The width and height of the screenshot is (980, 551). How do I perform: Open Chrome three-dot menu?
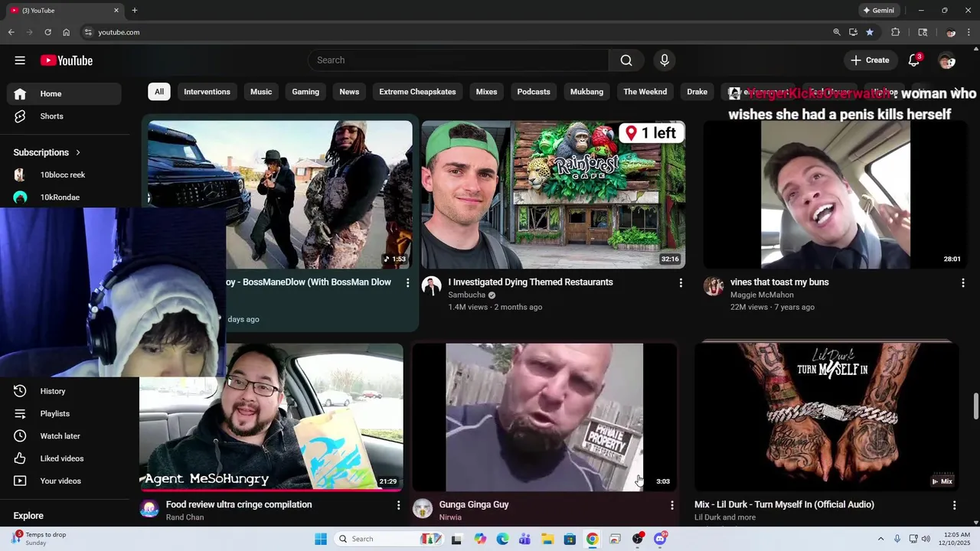tap(969, 32)
